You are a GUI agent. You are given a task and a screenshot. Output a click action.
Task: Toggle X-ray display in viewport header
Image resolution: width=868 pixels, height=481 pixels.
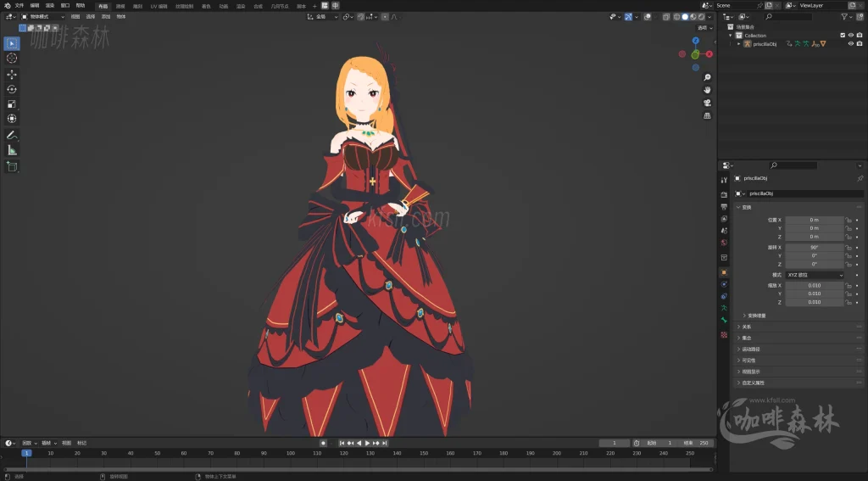tap(666, 17)
